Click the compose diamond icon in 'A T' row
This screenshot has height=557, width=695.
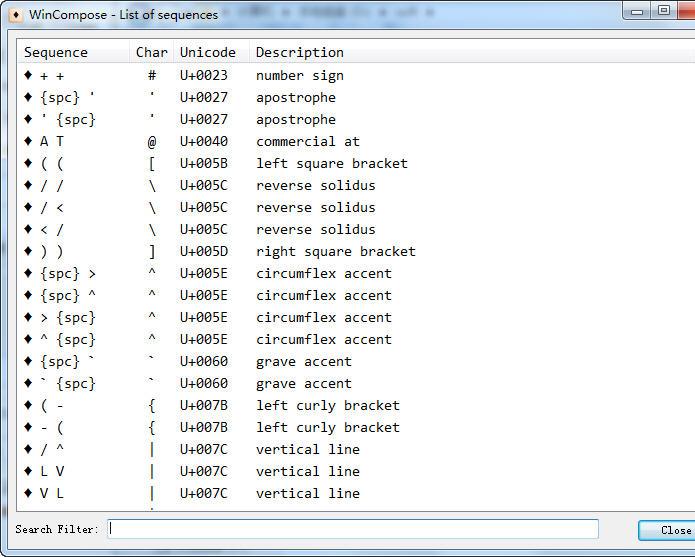[x=28, y=141]
